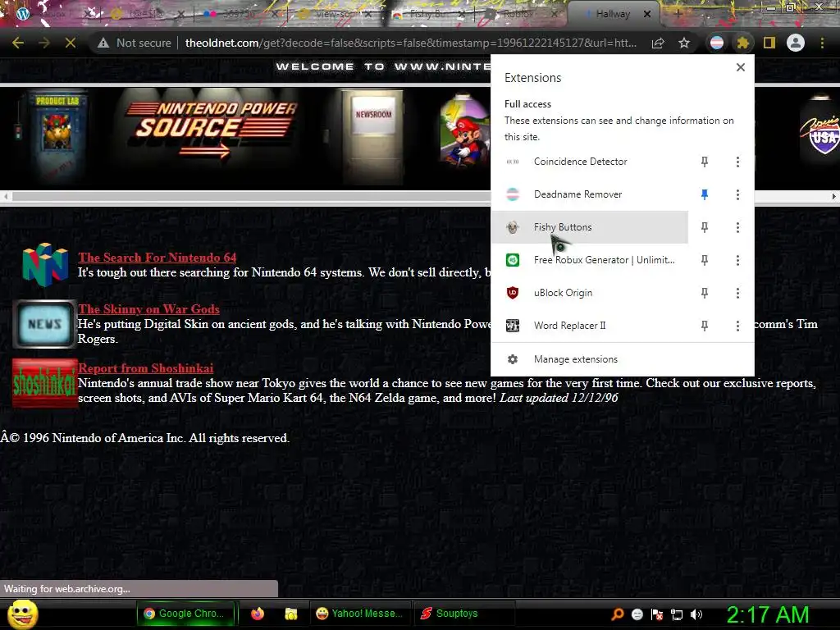Open uBlock Origin from the extensions list
The width and height of the screenshot is (840, 630).
[x=589, y=293]
